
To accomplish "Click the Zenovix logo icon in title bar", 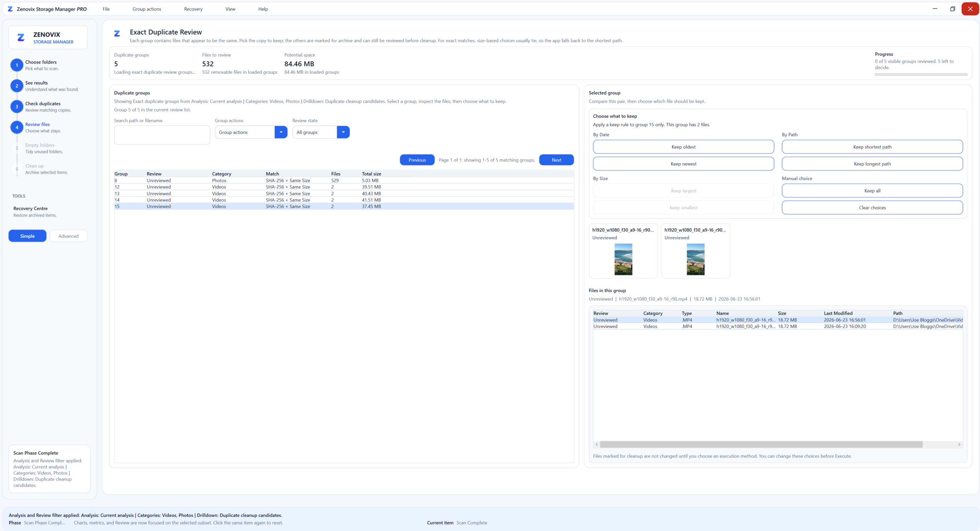I will 10,9.
